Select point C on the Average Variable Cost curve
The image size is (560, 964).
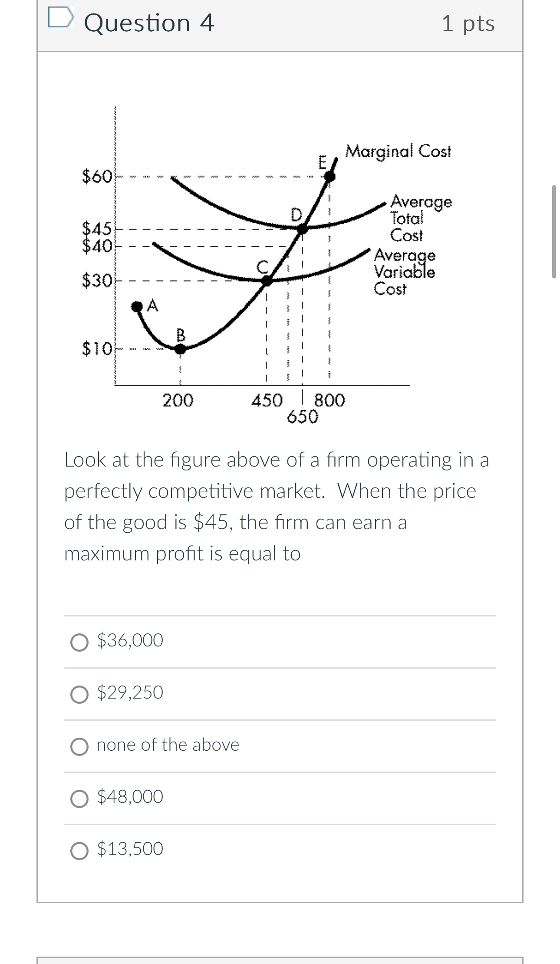point(265,282)
